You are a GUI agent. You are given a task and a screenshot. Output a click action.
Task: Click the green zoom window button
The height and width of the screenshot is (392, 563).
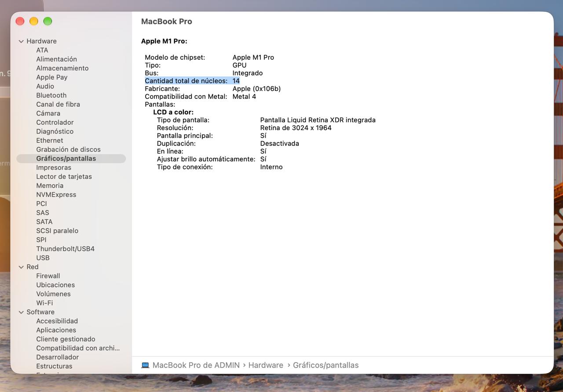pyautogui.click(x=48, y=21)
